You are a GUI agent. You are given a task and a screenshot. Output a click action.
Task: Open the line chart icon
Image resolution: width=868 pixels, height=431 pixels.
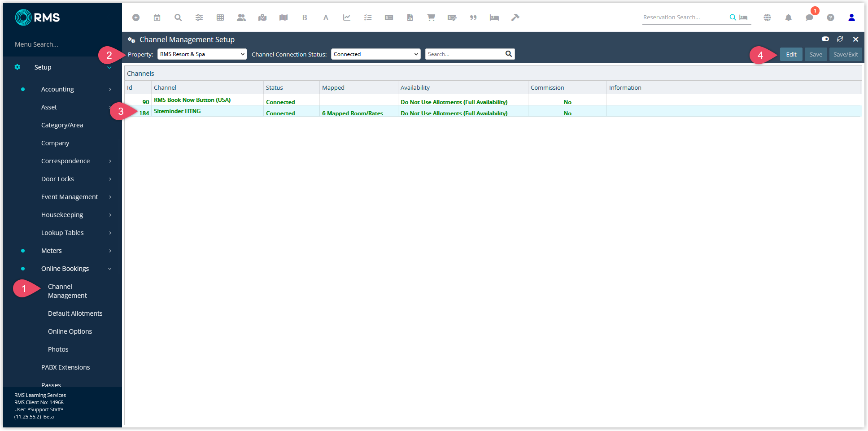pos(347,17)
